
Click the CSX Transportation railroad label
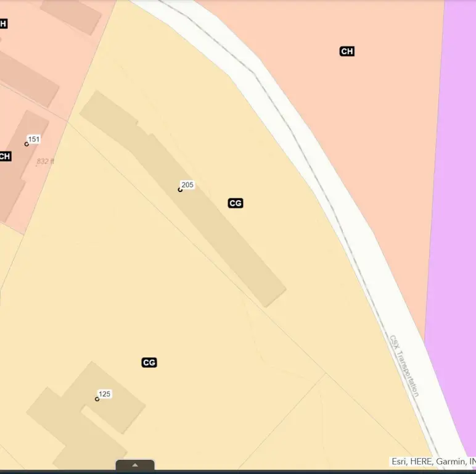pos(404,365)
